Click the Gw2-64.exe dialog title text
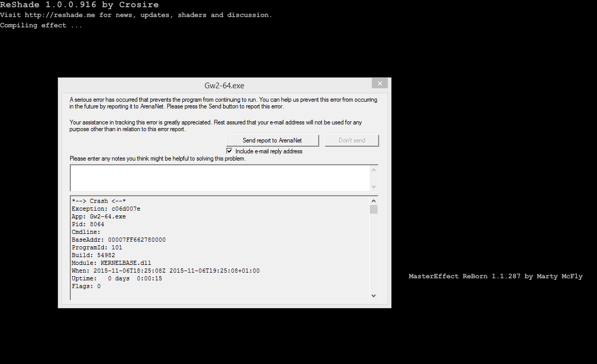 (224, 86)
